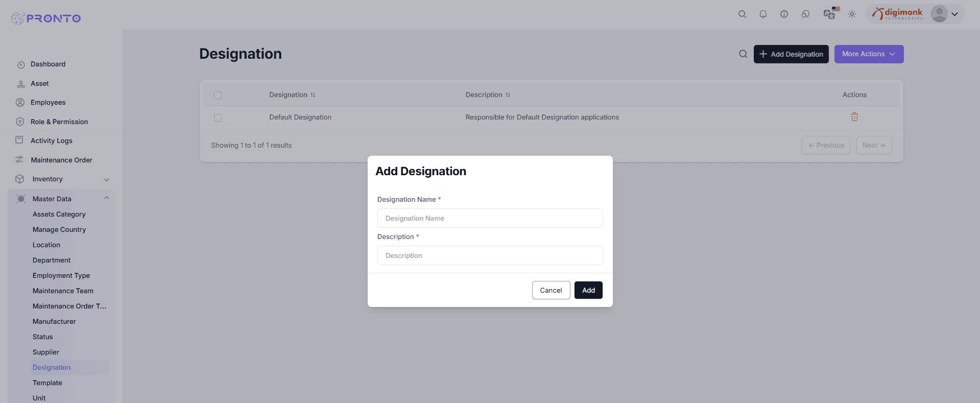Click the Actions column header
Viewport: 980px width, 403px height.
coord(854,95)
